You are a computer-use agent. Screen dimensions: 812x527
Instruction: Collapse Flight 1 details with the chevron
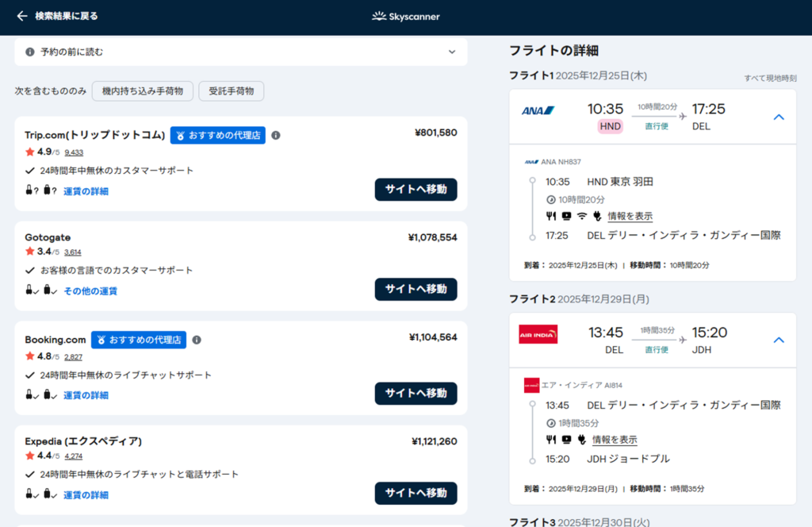point(778,117)
